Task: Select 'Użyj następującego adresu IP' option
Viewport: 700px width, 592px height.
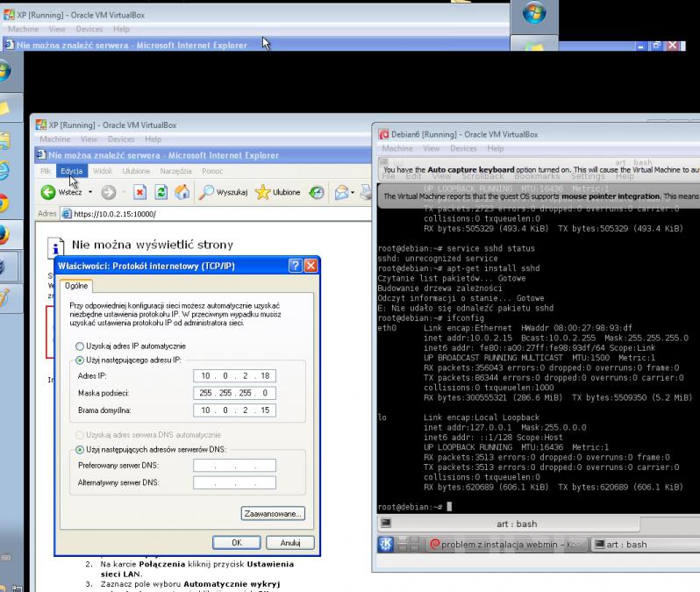Action: (81, 360)
